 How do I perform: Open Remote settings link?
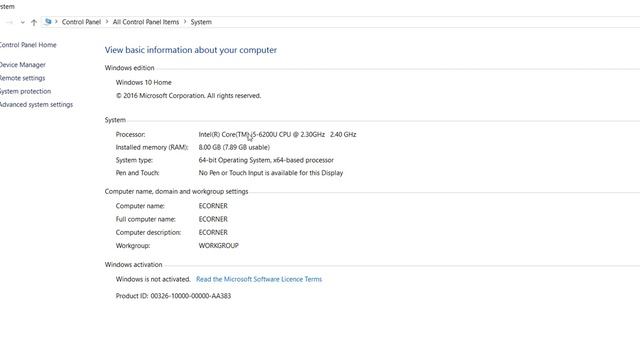coord(22,78)
